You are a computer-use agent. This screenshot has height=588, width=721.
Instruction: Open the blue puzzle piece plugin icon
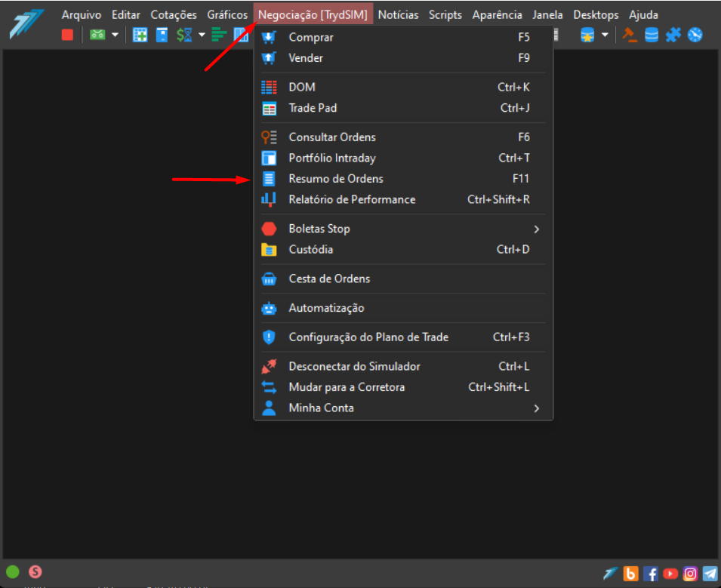click(x=673, y=35)
